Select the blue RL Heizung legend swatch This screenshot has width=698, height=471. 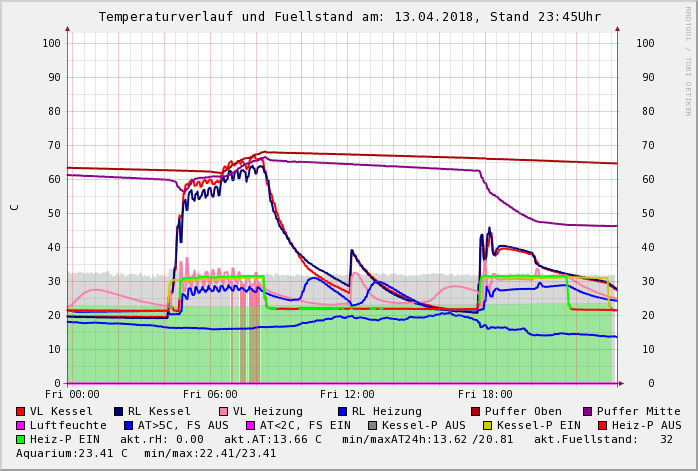tap(342, 412)
